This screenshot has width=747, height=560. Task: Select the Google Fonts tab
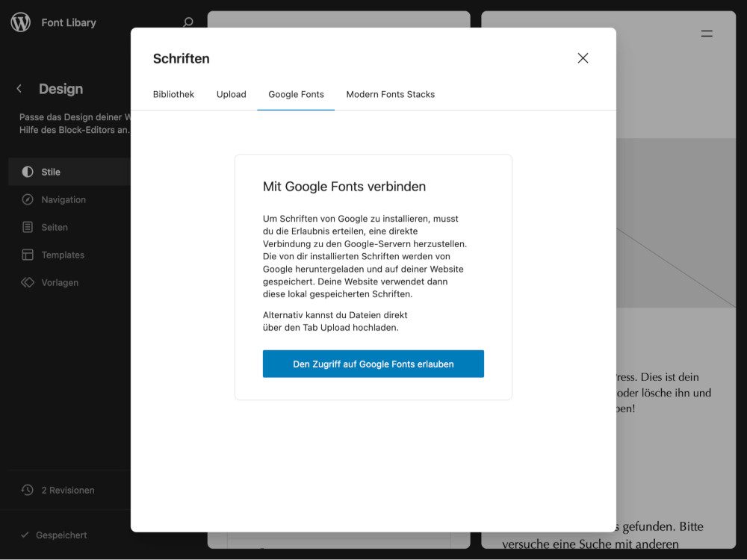coord(296,94)
